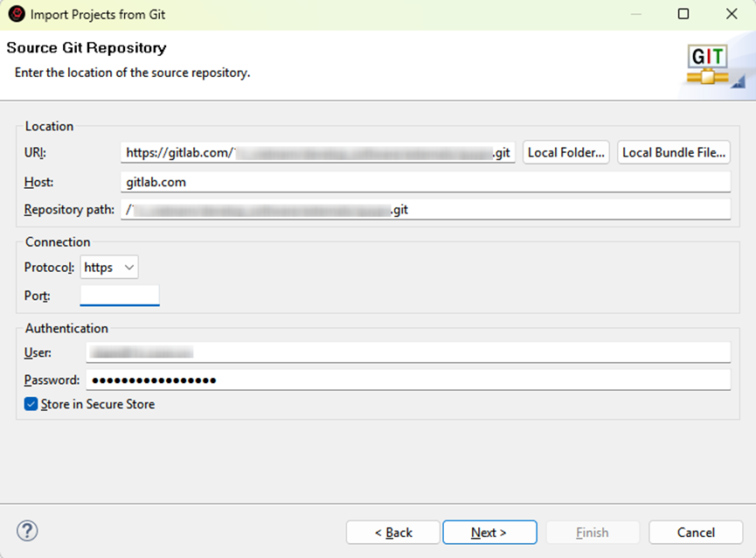Uncheck Store in Secure Store
Screen dimensions: 756x558
pyautogui.click(x=31, y=404)
